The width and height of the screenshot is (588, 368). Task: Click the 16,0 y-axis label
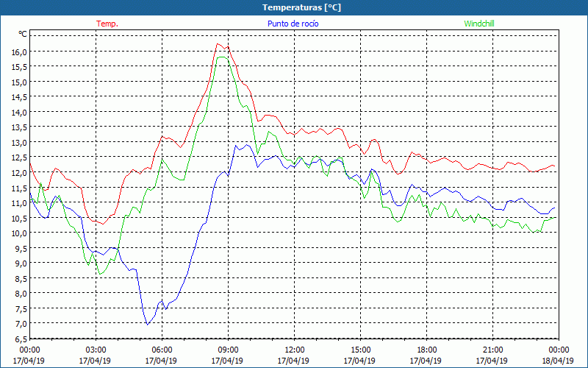click(x=18, y=52)
